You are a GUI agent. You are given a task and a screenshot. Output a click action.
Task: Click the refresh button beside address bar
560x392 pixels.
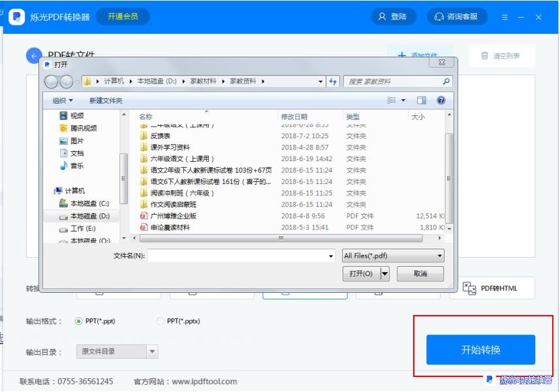pos(333,82)
